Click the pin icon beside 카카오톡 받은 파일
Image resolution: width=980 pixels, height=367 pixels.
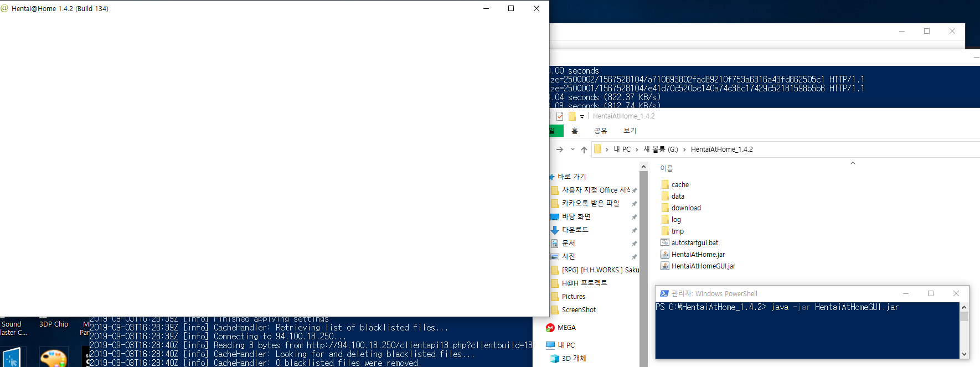pos(634,204)
